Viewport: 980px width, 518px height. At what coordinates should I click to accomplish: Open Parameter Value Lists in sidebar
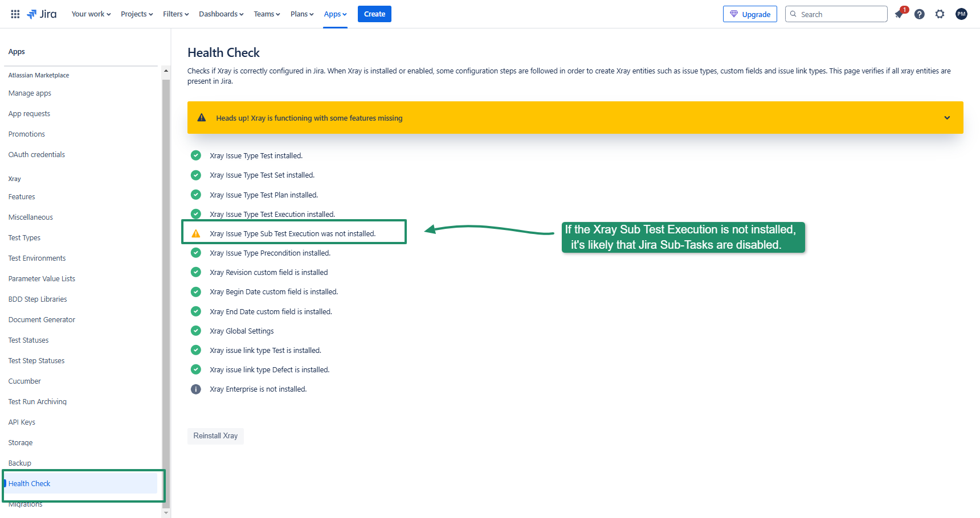(42, 279)
